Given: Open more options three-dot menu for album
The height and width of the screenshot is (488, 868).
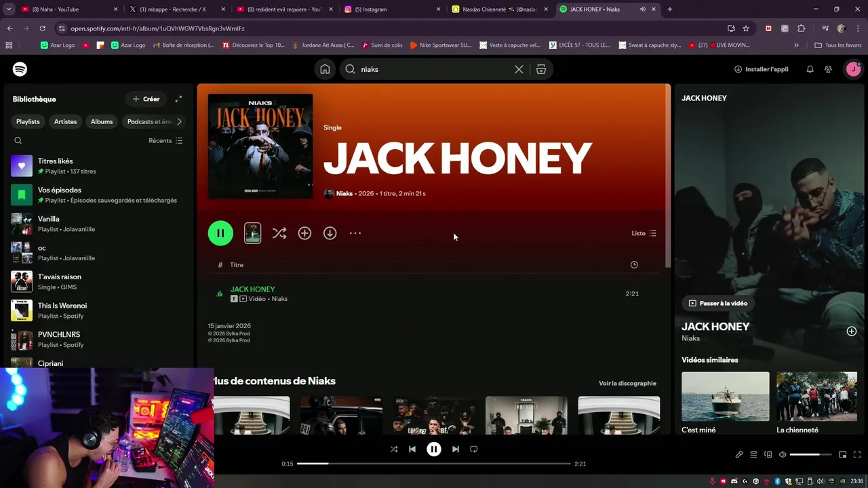Looking at the screenshot, I should (x=355, y=233).
